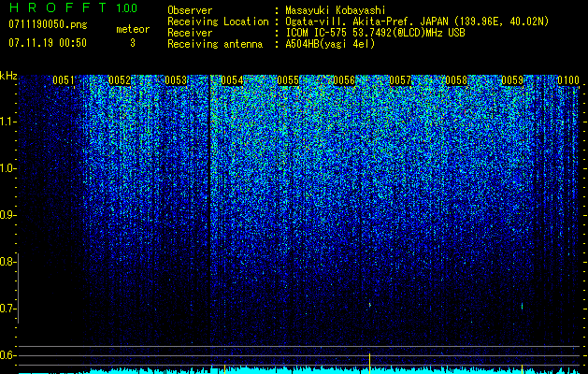Click the receiver line ICOM IC-575 53.7492 MHz
Viewport: 588px width, 374px height.
pos(375,33)
